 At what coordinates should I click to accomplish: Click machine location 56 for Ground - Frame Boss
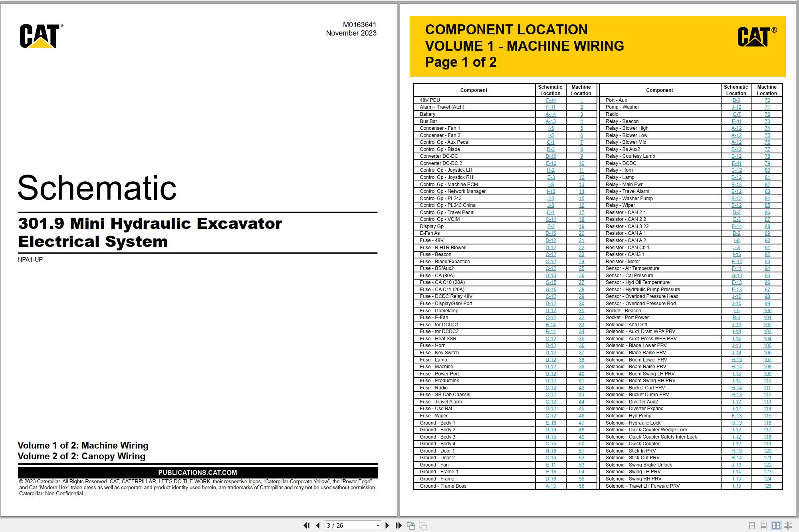(x=581, y=486)
